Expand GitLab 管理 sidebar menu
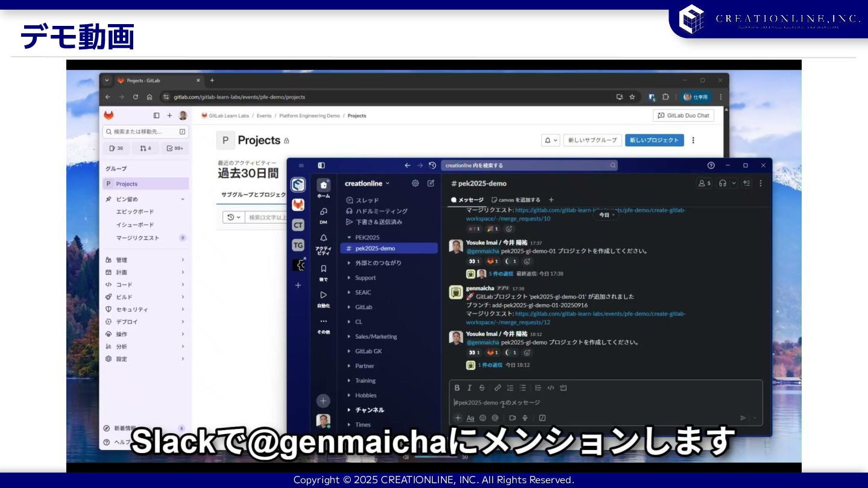Screen dimensions: 868x488 [x=145, y=260]
